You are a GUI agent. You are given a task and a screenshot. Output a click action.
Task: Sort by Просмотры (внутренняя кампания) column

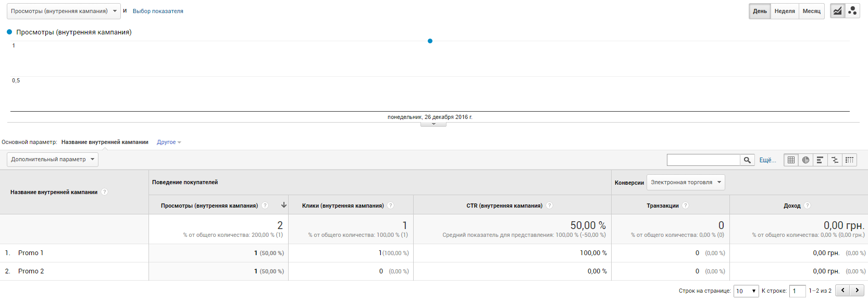tap(209, 206)
